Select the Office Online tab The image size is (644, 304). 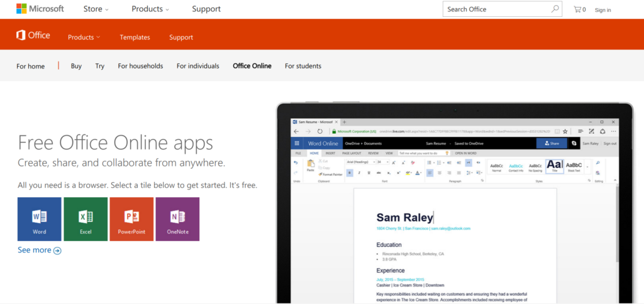[252, 66]
